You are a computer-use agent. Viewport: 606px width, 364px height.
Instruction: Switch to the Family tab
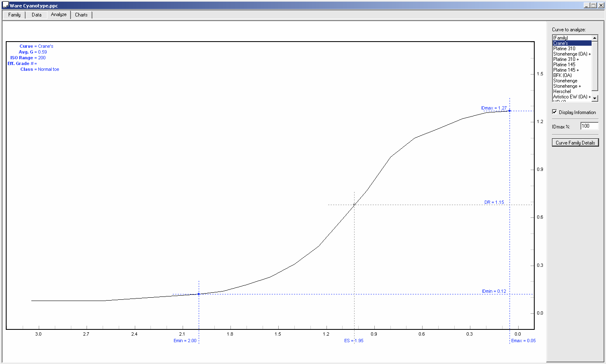14,15
